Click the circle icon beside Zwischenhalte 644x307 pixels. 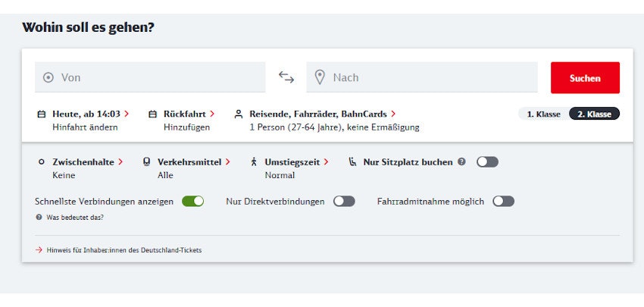41,162
